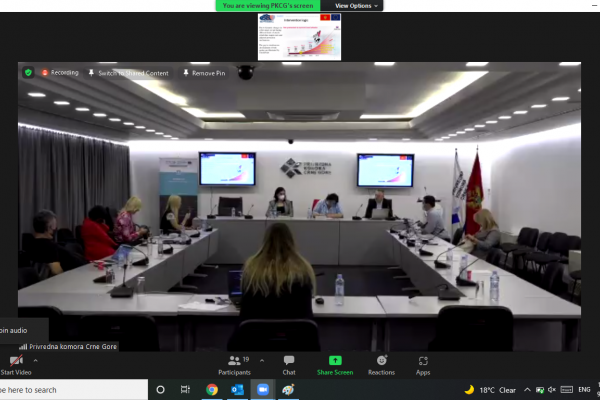This screenshot has width=600, height=400.
Task: Click the green encryption shield icon
Action: (x=28, y=72)
